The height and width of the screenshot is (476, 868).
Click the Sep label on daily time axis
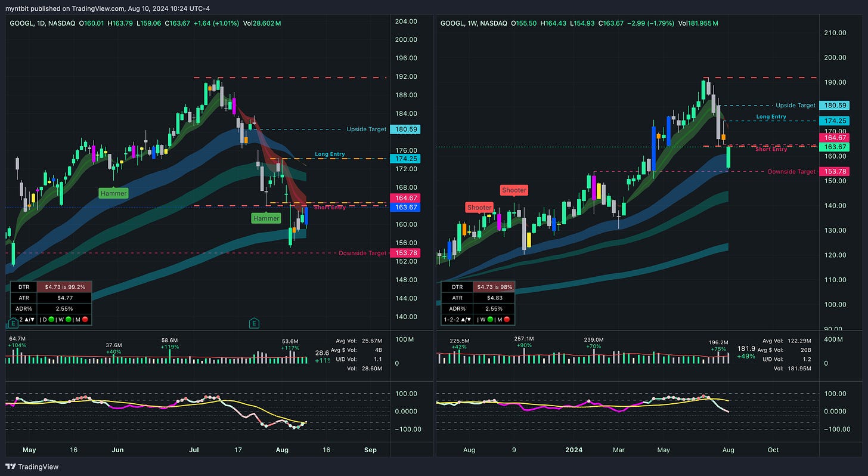(x=370, y=450)
